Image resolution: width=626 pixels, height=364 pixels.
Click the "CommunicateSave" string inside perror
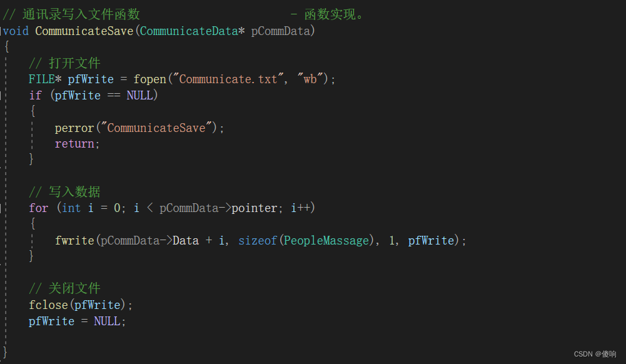156,128
